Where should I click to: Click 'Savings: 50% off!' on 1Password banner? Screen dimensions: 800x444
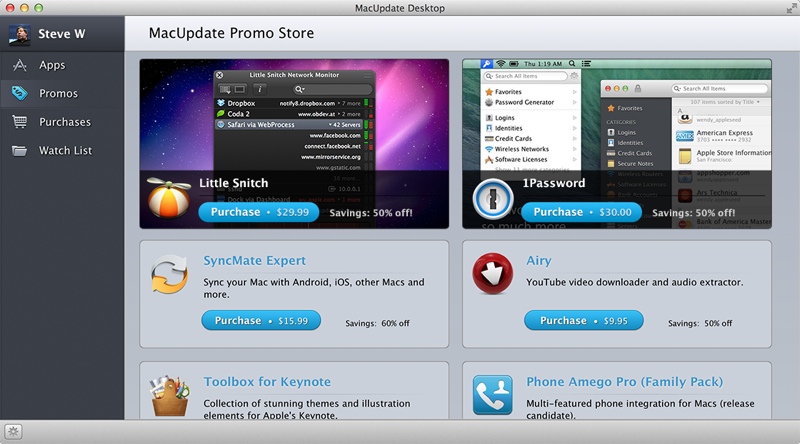693,213
